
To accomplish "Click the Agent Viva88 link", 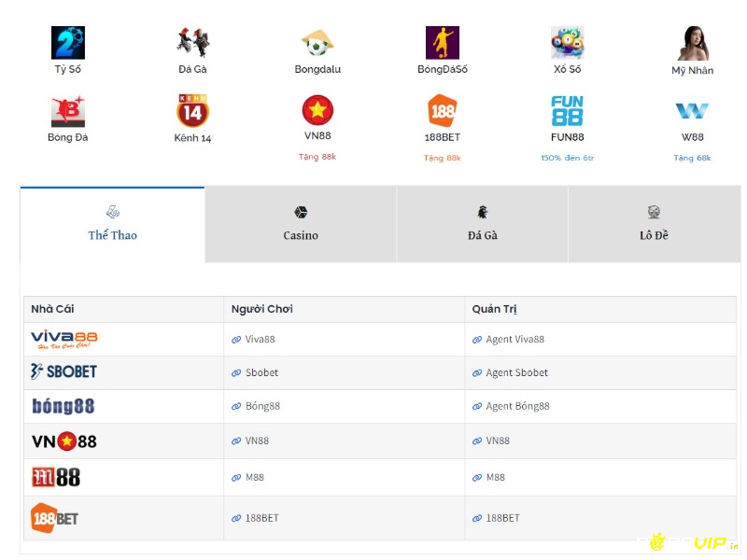I will pyautogui.click(x=514, y=340).
